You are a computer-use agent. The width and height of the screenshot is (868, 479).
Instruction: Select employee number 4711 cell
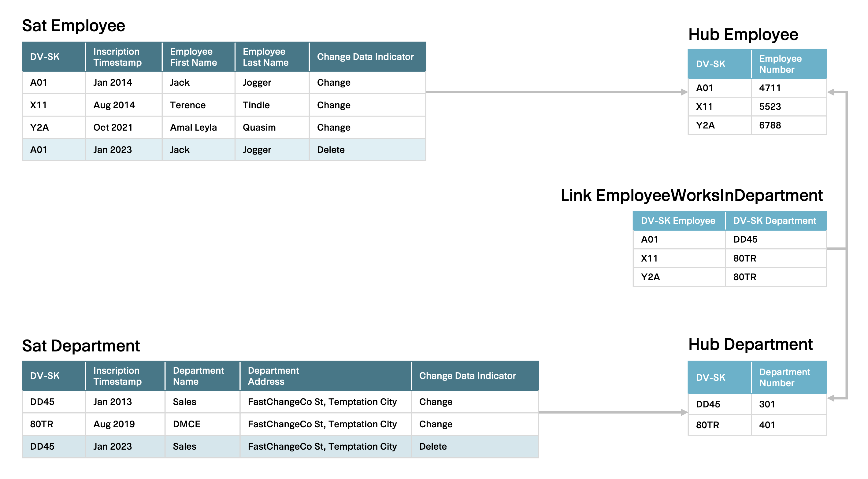(x=770, y=88)
